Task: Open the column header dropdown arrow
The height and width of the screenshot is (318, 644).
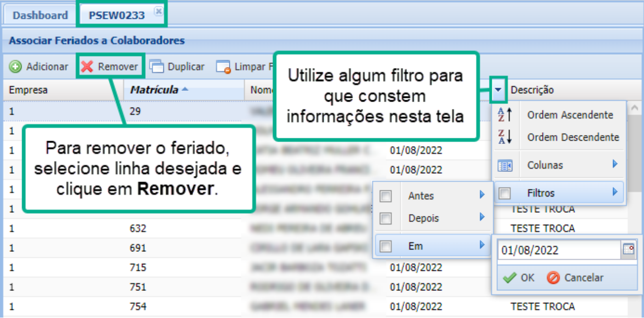Action: 499,90
